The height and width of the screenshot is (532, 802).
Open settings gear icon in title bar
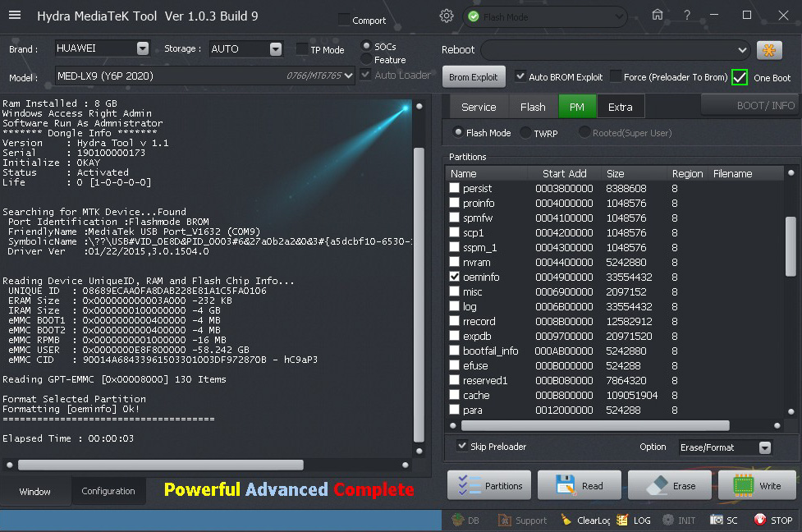coord(447,16)
